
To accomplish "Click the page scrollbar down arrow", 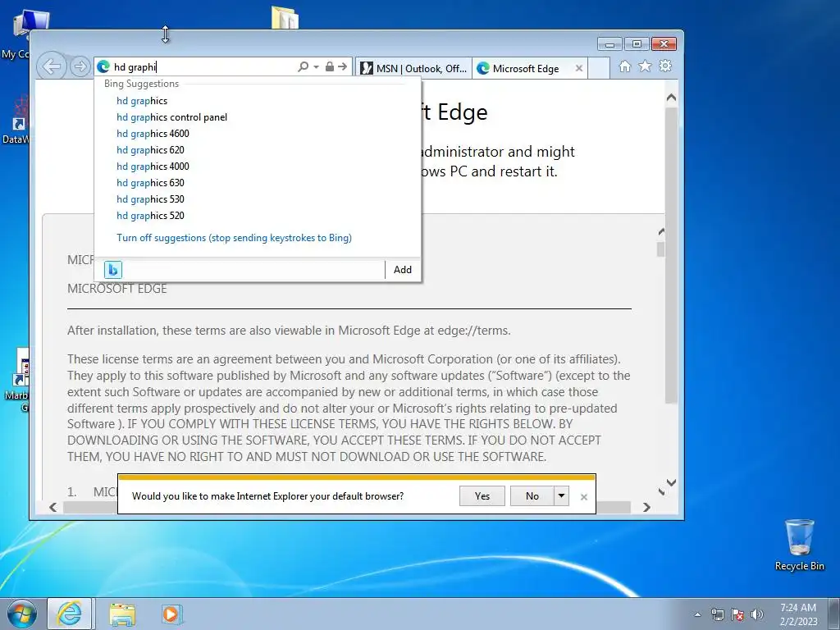I will (x=671, y=482).
